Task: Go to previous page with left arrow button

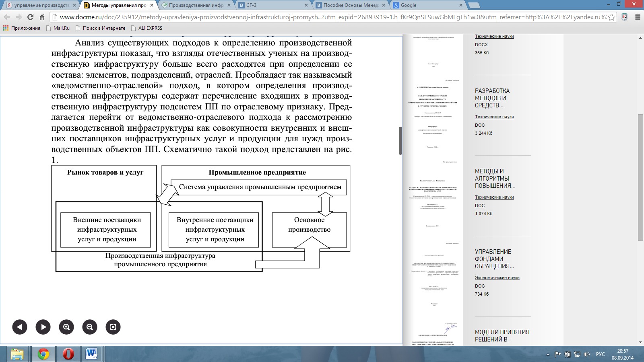Action: tap(19, 327)
